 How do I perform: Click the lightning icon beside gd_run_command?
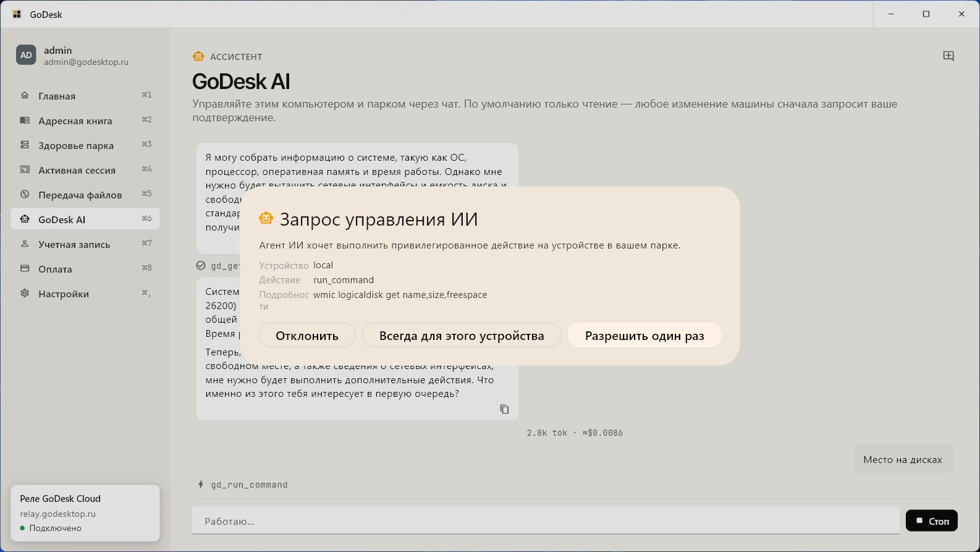pyautogui.click(x=201, y=485)
